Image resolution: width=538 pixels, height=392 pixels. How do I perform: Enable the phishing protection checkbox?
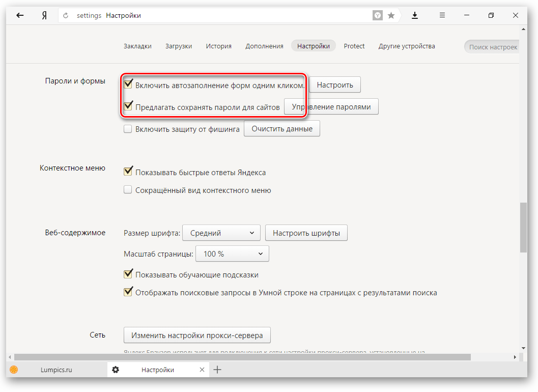[x=128, y=129]
